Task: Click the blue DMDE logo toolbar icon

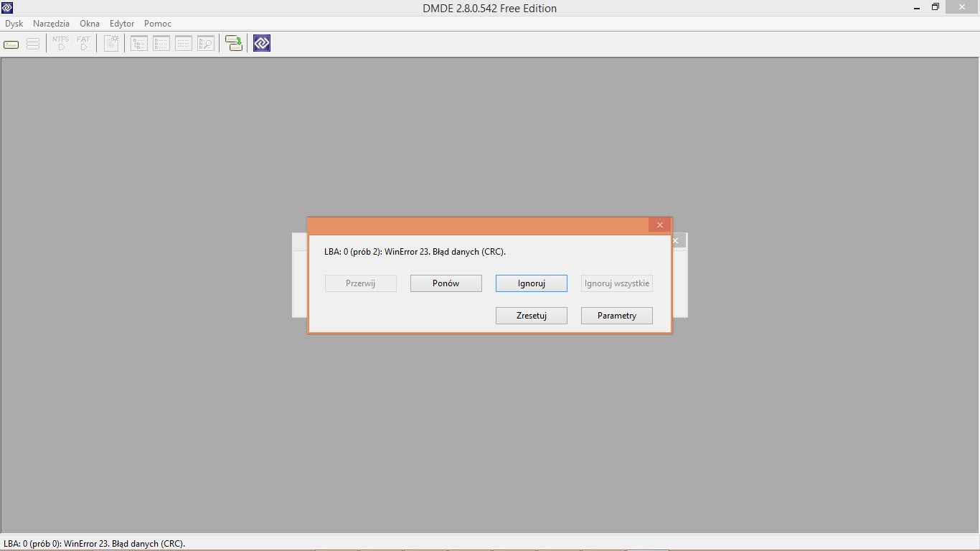Action: tap(262, 44)
